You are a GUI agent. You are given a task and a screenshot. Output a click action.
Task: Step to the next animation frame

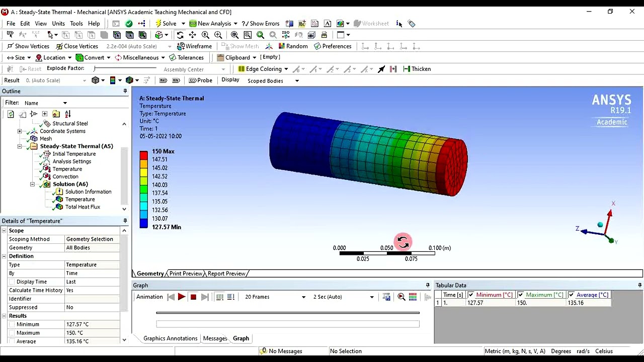pyautogui.click(x=205, y=297)
